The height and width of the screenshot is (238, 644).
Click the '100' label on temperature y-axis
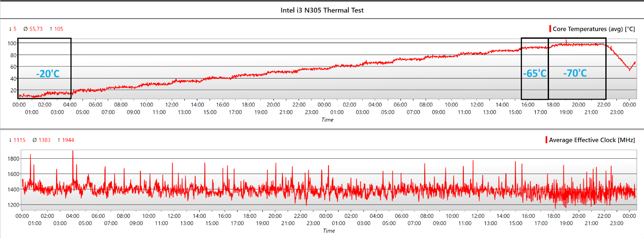pos(12,43)
